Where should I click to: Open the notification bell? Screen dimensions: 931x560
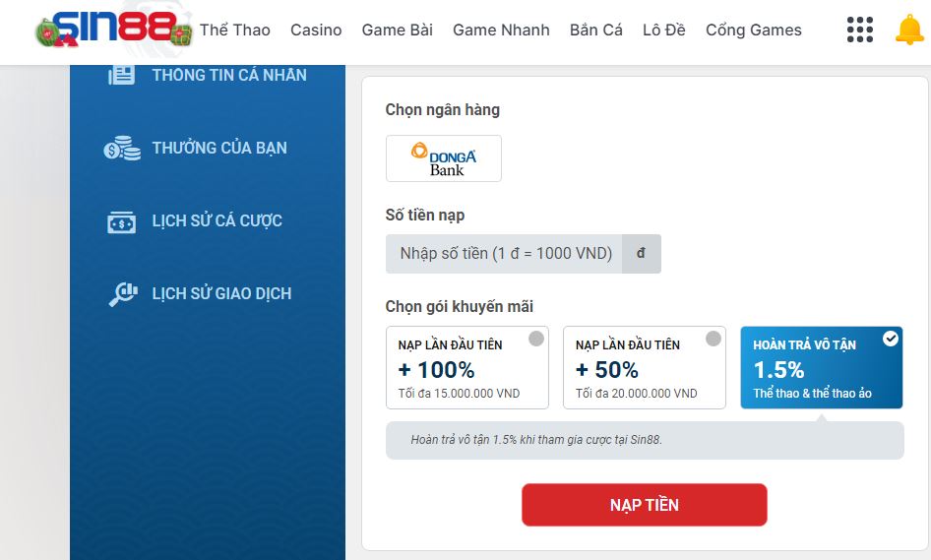coord(909,30)
